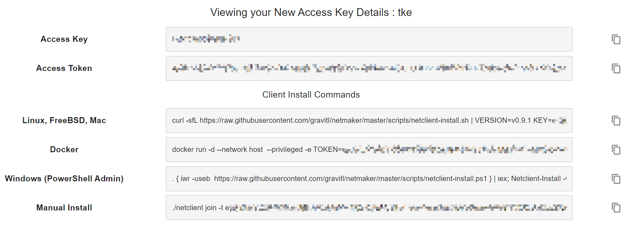This screenshot has height=225, width=644.
Task: Copy the Manual Install netclient command
Action: [x=616, y=208]
